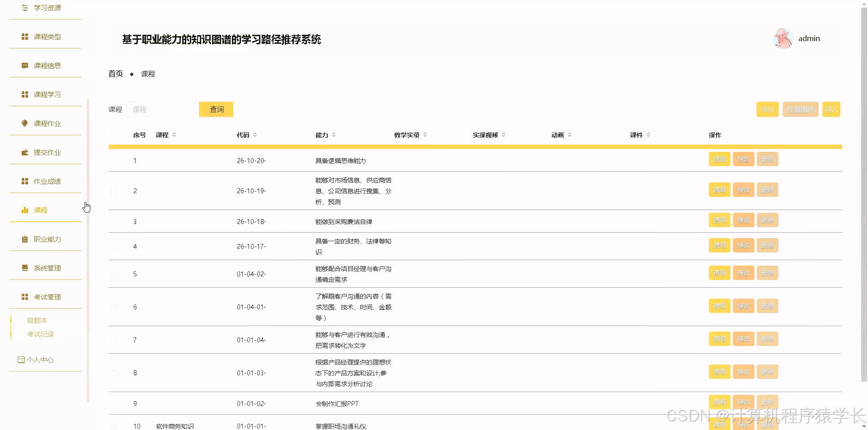The image size is (868, 430).
Task: Check the checkbox for row 1
Action: coord(114,160)
